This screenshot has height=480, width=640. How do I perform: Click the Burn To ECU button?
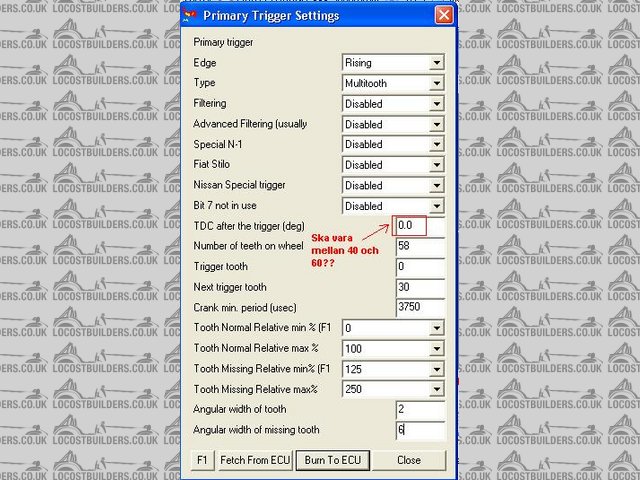pyautogui.click(x=333, y=460)
